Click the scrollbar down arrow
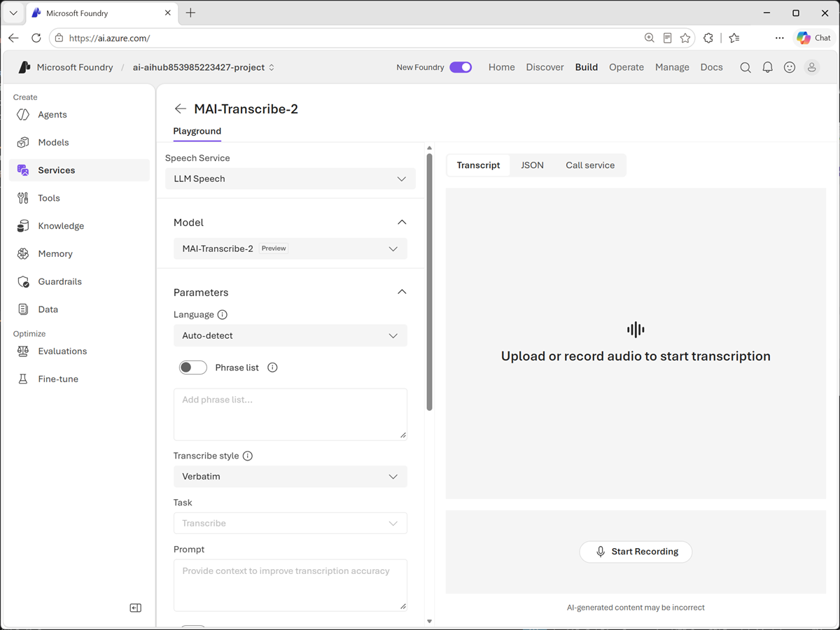The image size is (840, 630). point(429,621)
